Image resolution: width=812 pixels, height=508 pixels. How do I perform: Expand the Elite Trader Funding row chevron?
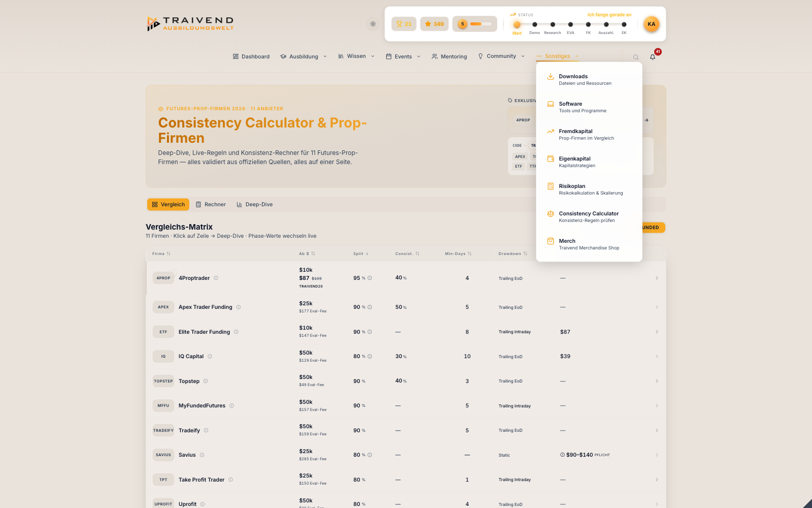coord(657,332)
